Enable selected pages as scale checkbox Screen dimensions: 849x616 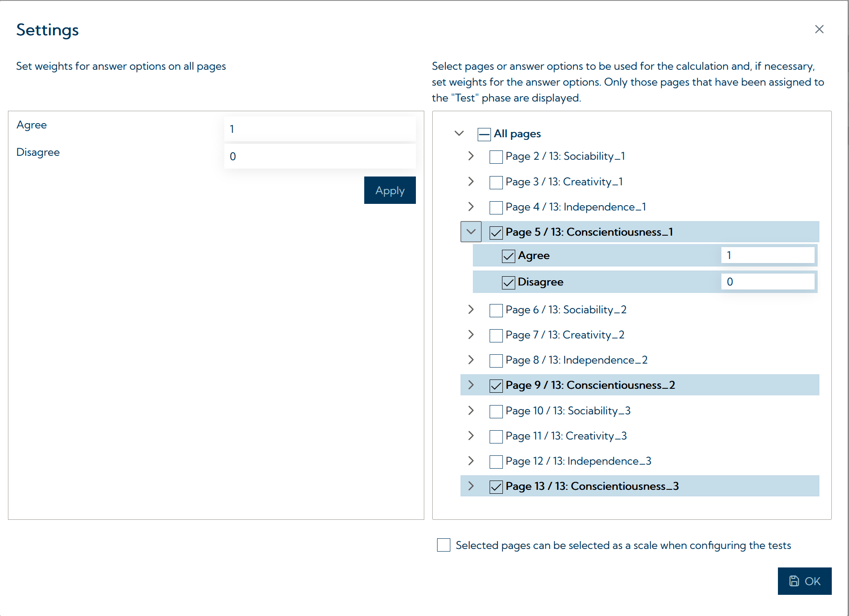(443, 545)
